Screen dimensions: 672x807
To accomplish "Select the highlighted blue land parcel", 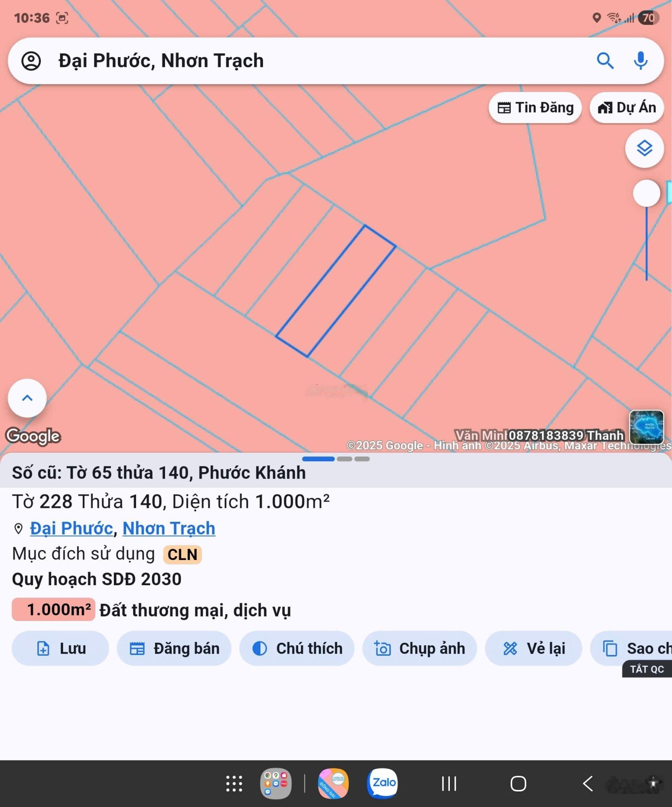I will [x=335, y=291].
